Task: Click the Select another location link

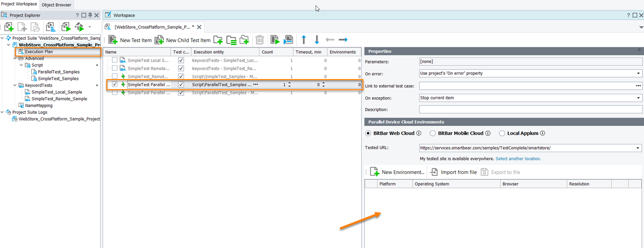Action: pos(517,159)
